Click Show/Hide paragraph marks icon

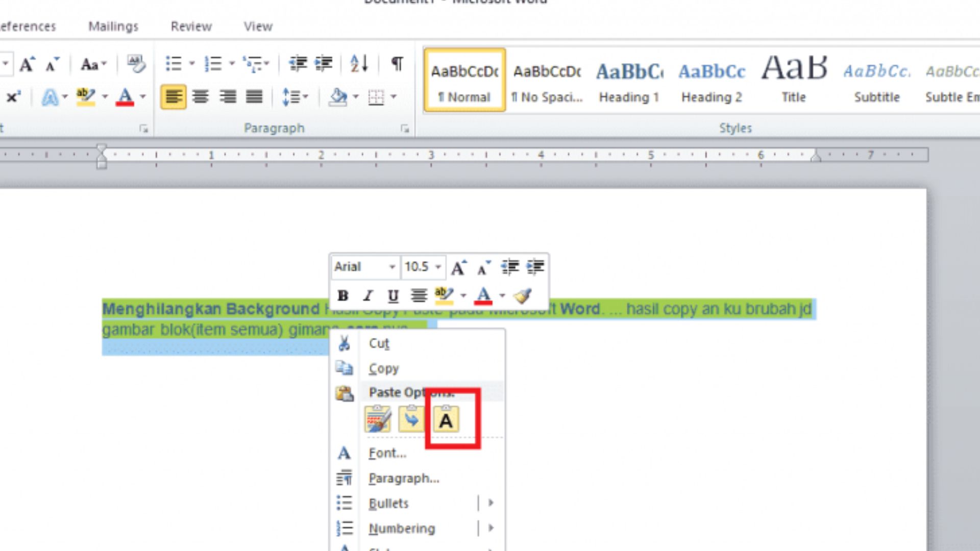397,64
